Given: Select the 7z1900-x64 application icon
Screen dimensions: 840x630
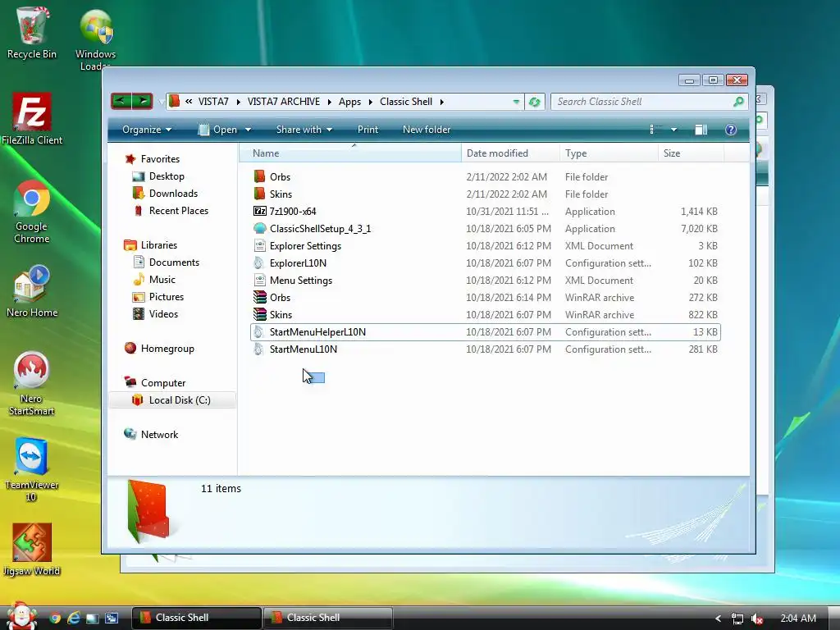Looking at the screenshot, I should [260, 211].
